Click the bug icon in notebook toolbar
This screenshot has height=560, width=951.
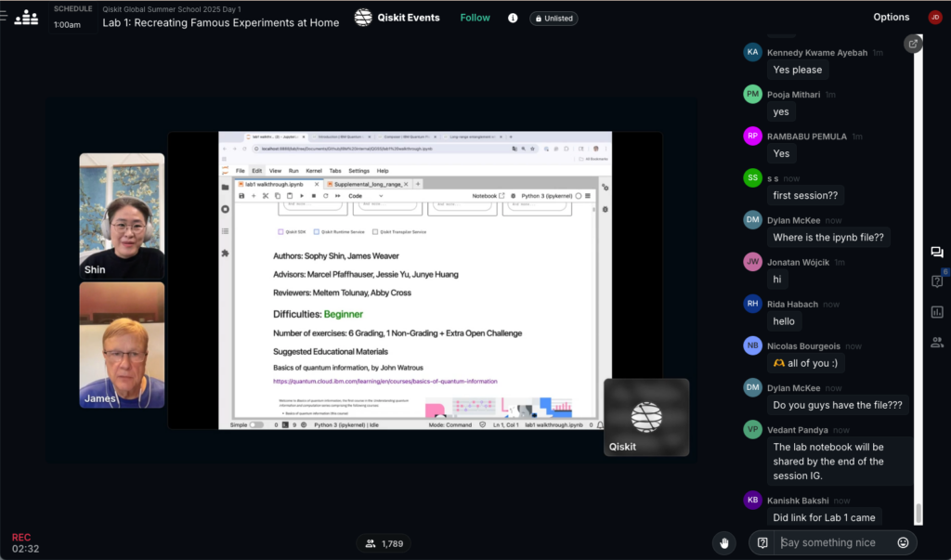(x=513, y=196)
